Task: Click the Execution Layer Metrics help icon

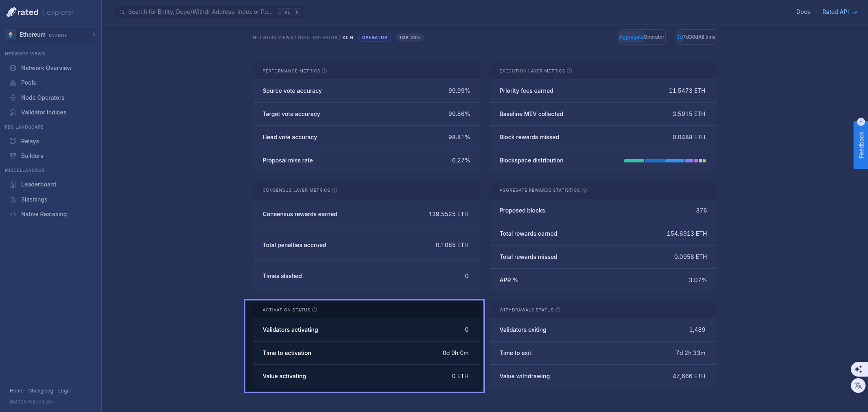Action: tap(569, 71)
